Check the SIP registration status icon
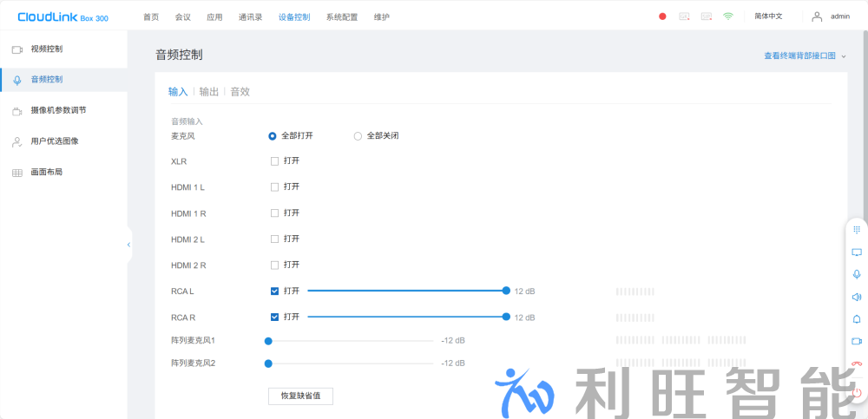Viewport: 868px width, 419px height. 707,16
